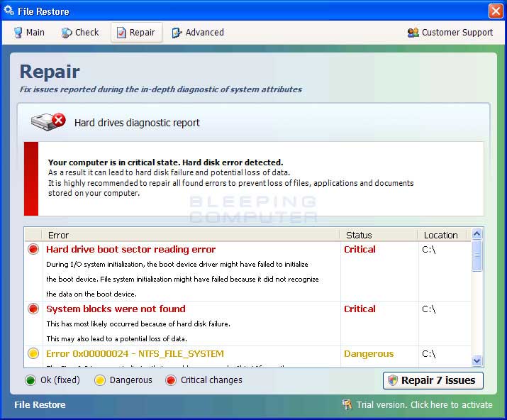Sort by the Status column header
The height and width of the screenshot is (420, 507).
tap(379, 235)
